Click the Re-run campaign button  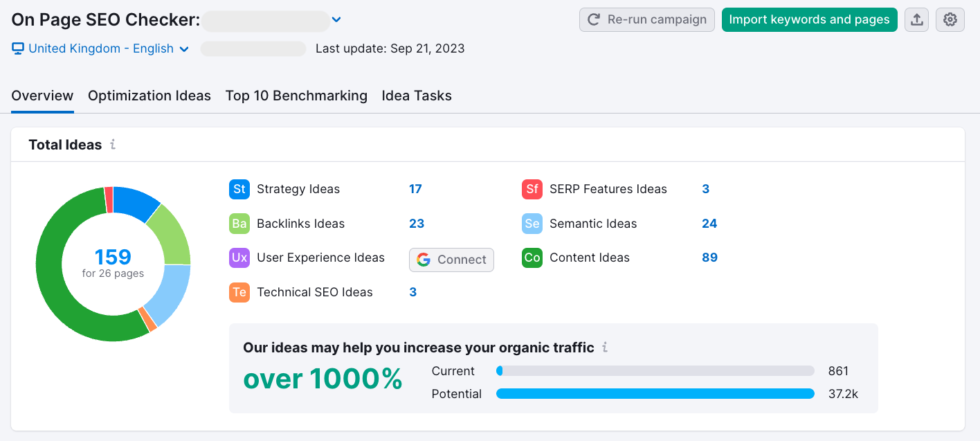646,19
